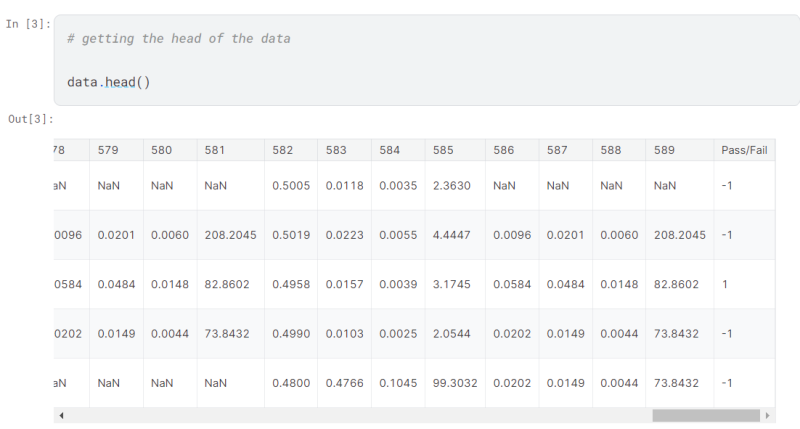Select the In [3] cell prompt
Viewport: 800px width, 429px height.
(x=27, y=24)
